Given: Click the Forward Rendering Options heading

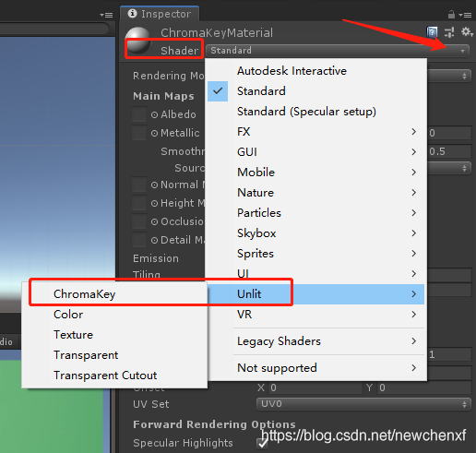Looking at the screenshot, I should 214,424.
